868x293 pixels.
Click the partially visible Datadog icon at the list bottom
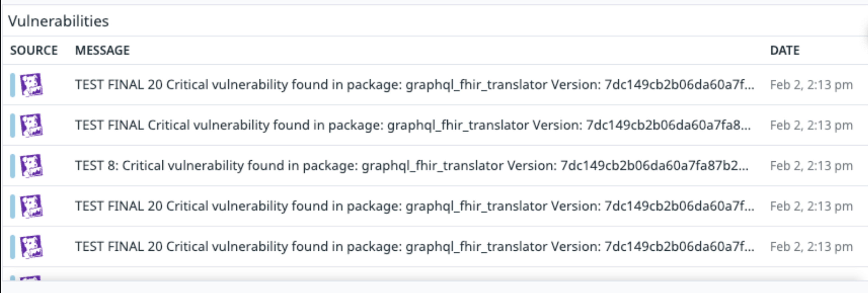coord(30,278)
